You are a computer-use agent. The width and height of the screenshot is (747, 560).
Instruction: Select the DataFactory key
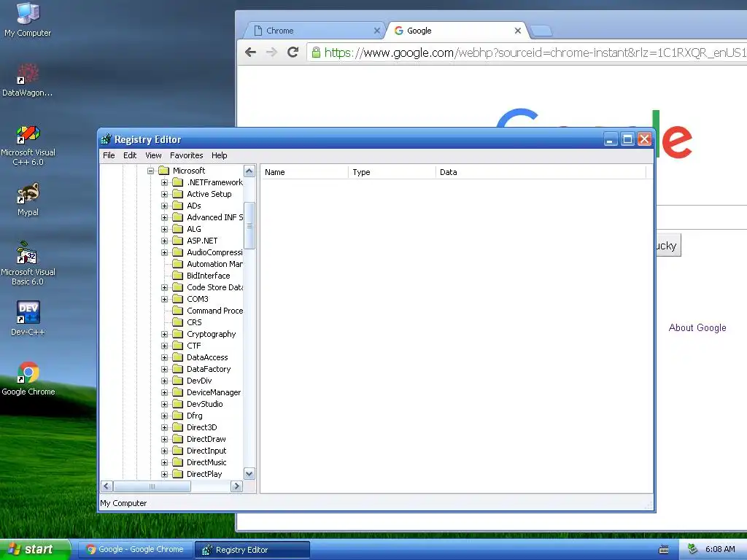(209, 369)
